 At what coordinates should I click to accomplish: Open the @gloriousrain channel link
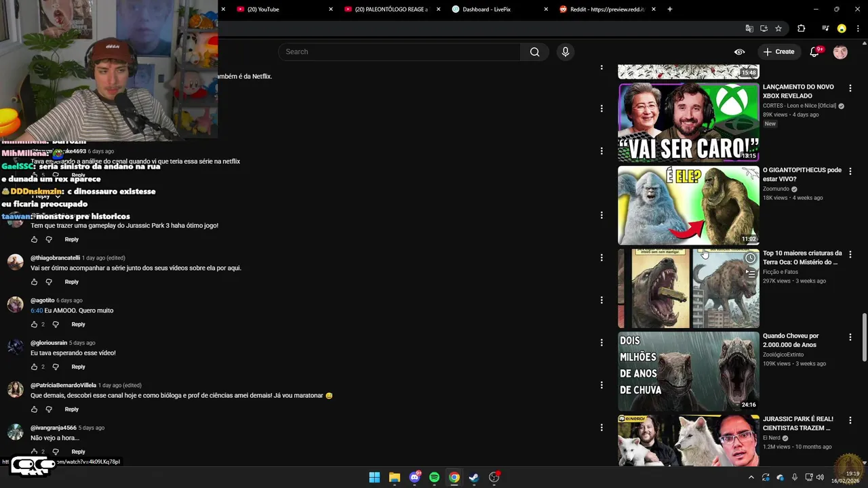[x=49, y=343]
